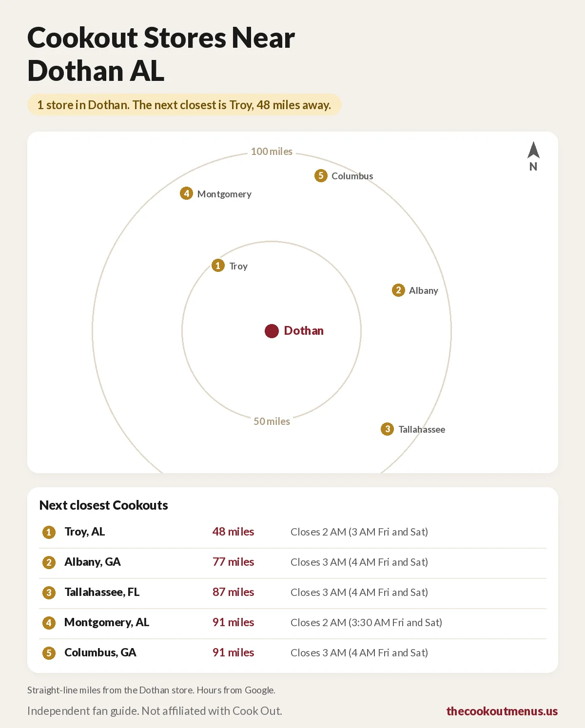Click the Next closest Cookouts heading
This screenshot has width=585, height=728.
point(103,505)
